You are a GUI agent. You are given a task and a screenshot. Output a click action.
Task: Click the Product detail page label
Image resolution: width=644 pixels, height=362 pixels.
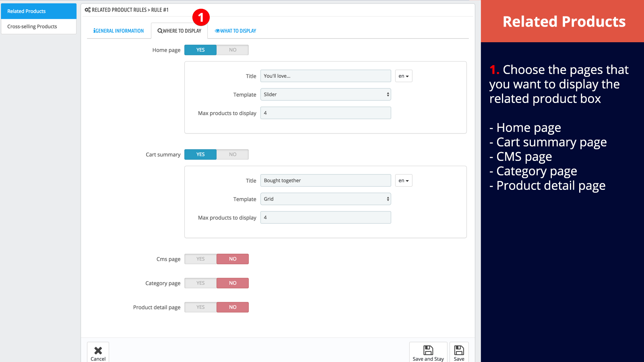[x=157, y=308]
